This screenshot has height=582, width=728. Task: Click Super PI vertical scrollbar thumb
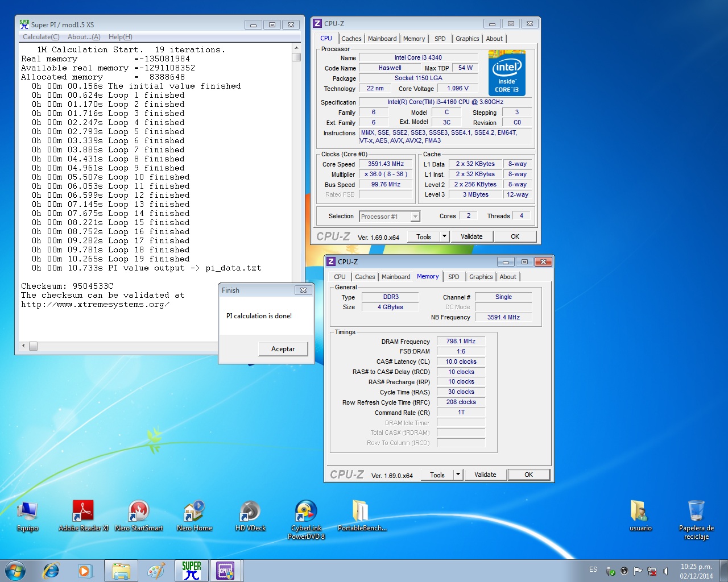coord(296,57)
